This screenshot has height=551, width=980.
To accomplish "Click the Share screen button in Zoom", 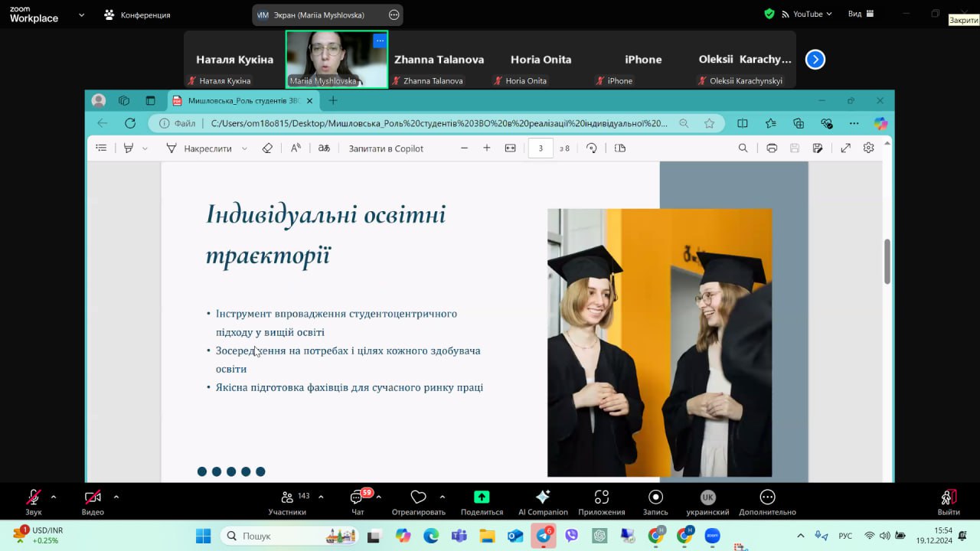I will pyautogui.click(x=482, y=498).
